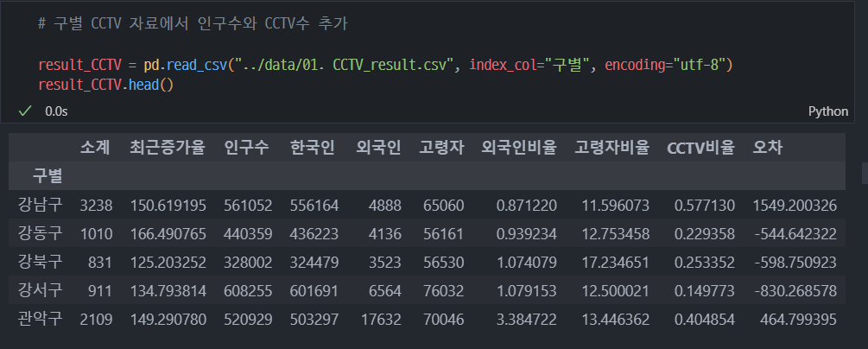Click value 17632 in 외국인 column
This screenshot has width=868, height=349.
point(381,320)
